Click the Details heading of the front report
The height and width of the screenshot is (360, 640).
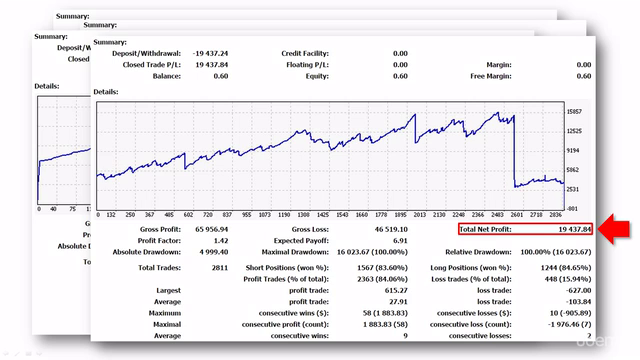point(106,92)
